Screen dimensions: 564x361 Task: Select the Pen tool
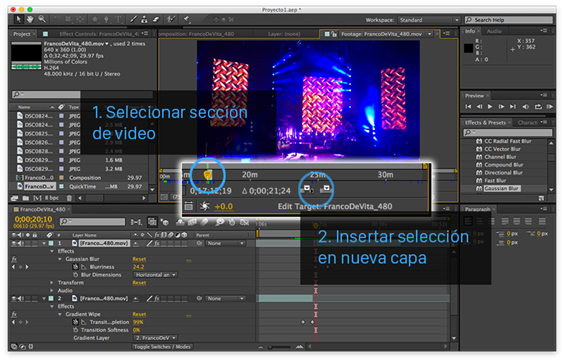pyautogui.click(x=106, y=19)
